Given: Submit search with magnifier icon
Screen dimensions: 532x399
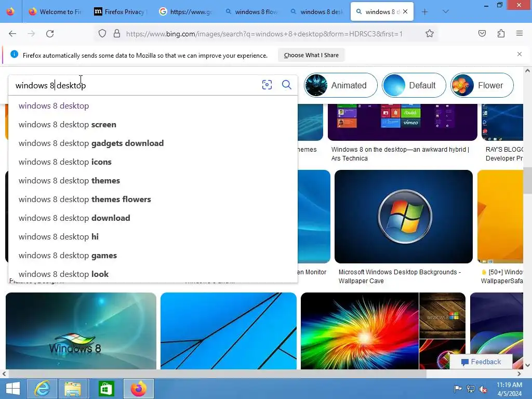Looking at the screenshot, I should point(287,85).
